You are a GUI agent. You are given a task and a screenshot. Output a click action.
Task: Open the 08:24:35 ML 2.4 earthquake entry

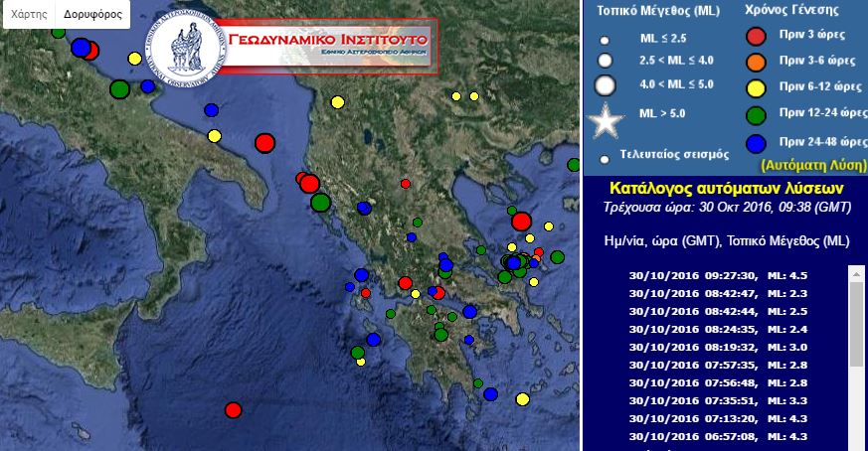click(718, 329)
